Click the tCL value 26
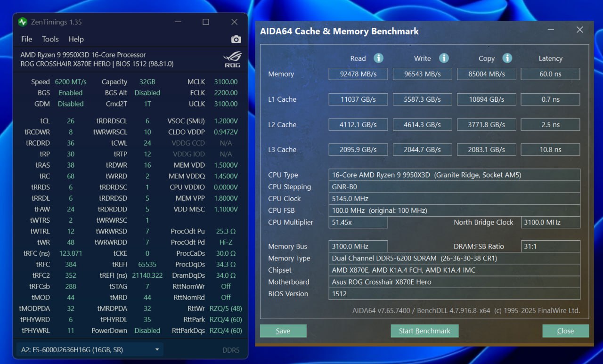Image resolution: width=603 pixels, height=364 pixels. [71, 121]
